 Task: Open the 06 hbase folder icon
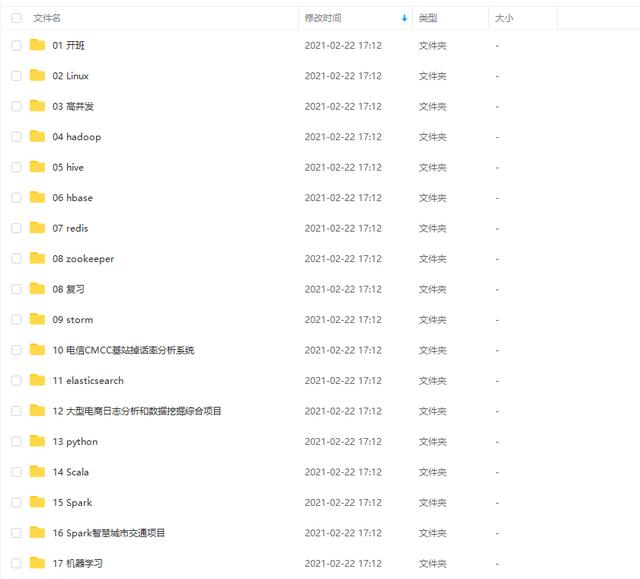pyautogui.click(x=37, y=197)
